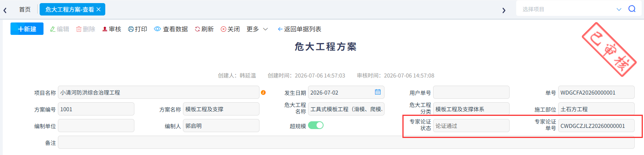Click 返回单据列表 link

pyautogui.click(x=299, y=29)
